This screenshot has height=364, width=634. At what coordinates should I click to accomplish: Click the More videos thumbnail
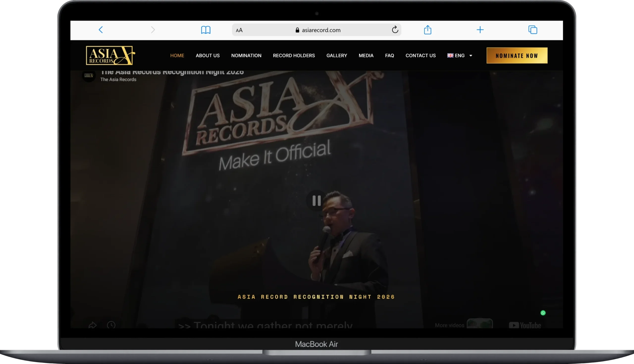(480, 323)
